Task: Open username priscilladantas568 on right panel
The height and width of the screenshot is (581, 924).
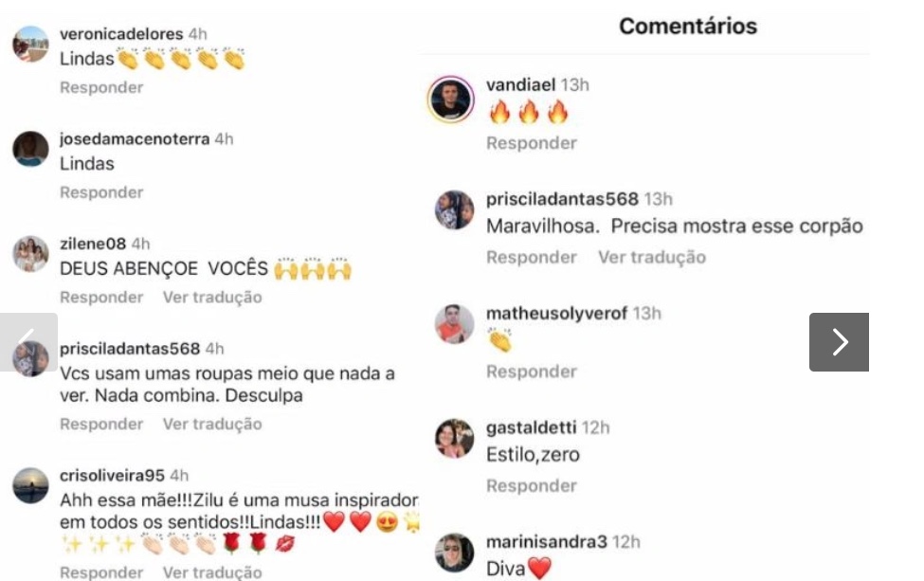Action: [562, 199]
